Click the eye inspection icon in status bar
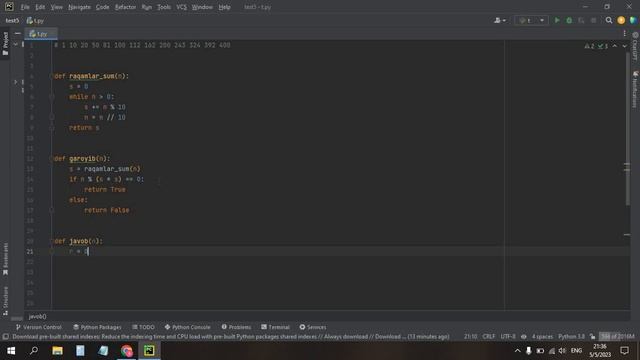This screenshot has height=360, width=640. [523, 337]
